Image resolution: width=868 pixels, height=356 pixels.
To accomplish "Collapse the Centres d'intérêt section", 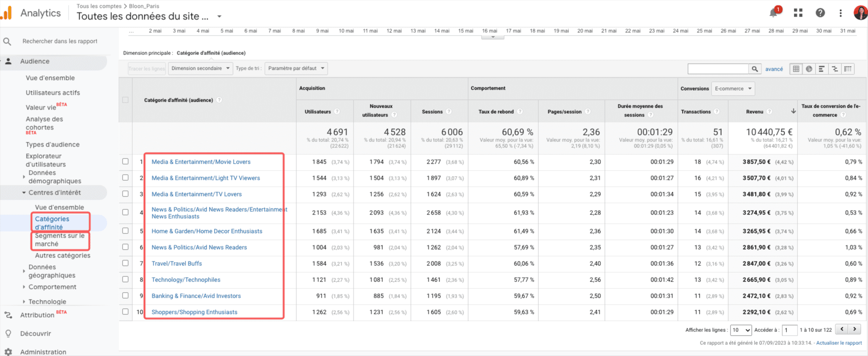I will point(24,193).
